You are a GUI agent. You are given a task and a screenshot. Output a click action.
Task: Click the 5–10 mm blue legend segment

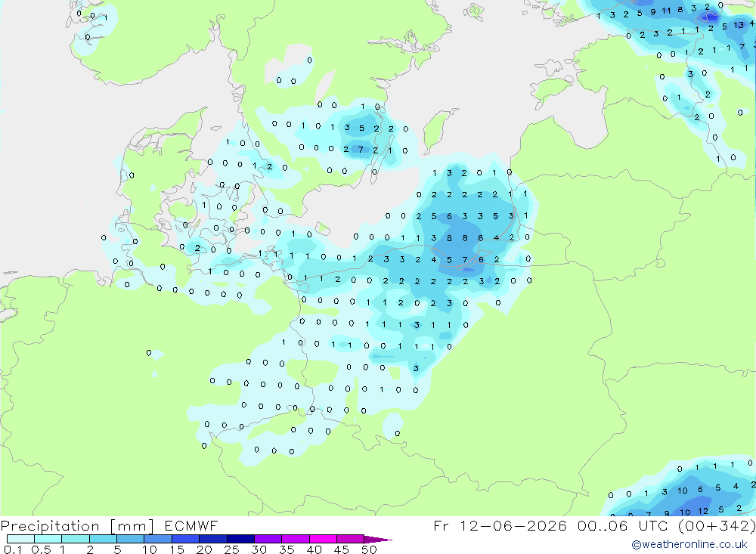coord(130,539)
